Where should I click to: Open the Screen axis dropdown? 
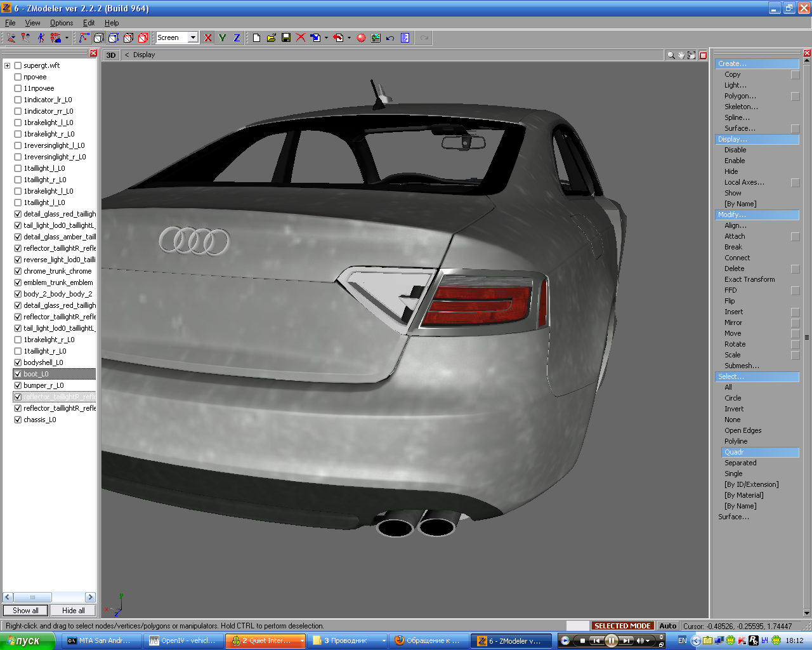coord(193,38)
